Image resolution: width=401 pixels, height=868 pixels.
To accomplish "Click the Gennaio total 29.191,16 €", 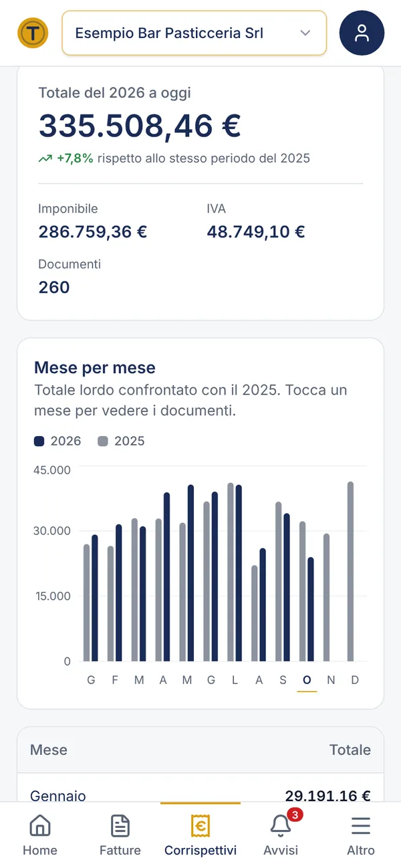I will click(x=327, y=796).
